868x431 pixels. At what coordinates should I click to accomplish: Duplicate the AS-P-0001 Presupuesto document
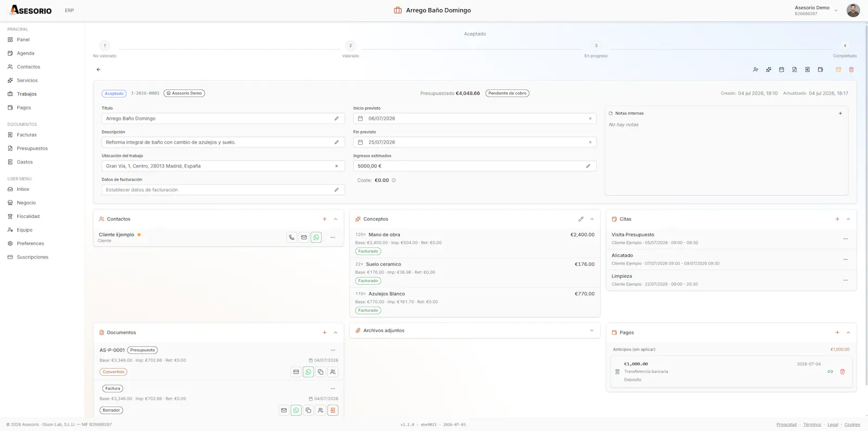coord(321,372)
